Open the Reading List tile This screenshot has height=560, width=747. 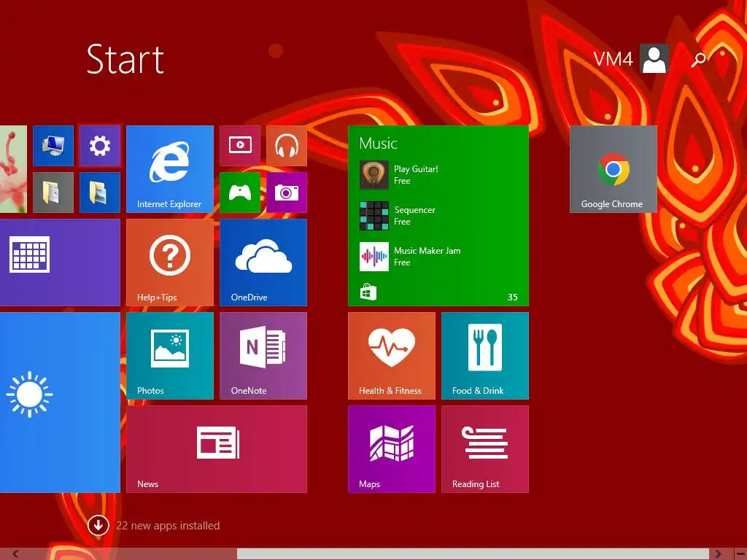click(485, 449)
